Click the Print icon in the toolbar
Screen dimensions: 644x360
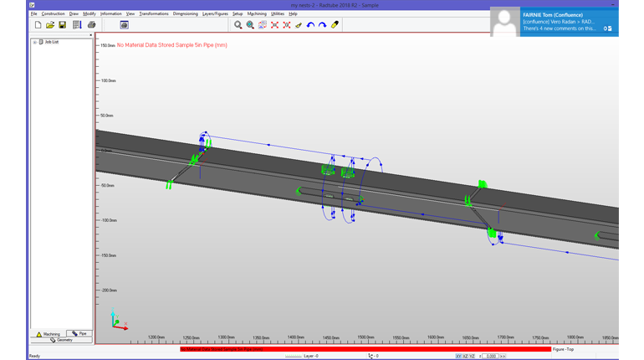point(92,25)
